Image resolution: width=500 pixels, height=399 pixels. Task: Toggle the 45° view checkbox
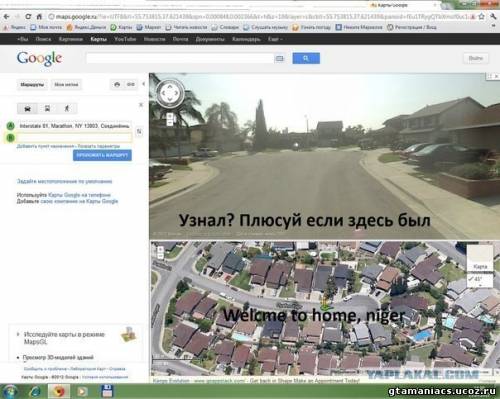pos(471,279)
